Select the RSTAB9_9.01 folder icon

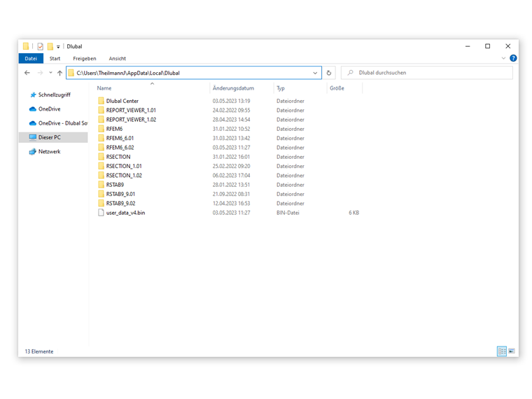coord(101,194)
